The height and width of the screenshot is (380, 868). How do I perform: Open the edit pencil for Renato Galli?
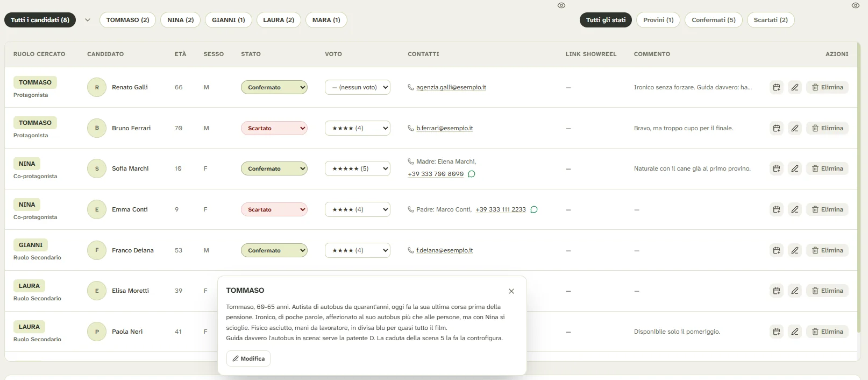[x=794, y=87]
